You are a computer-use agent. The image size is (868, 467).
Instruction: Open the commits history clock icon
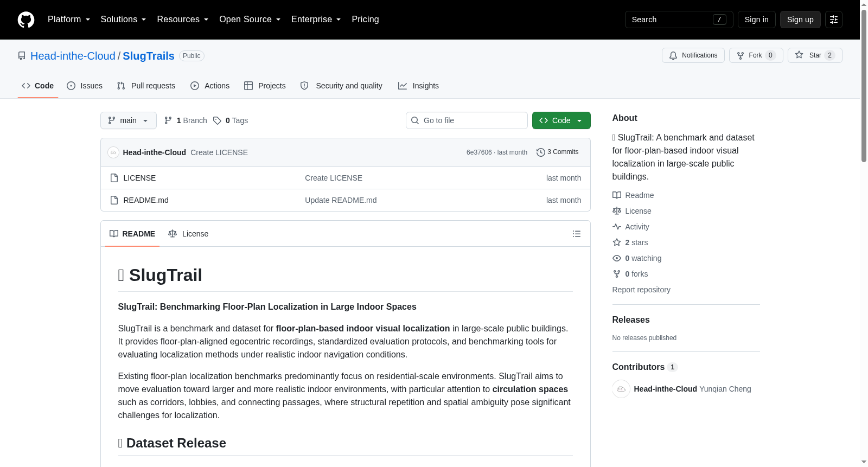[541, 152]
